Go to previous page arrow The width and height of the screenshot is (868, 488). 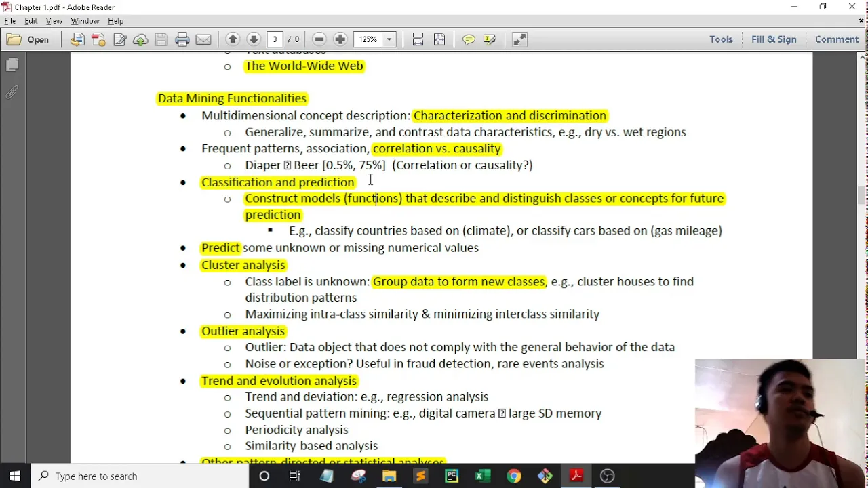[233, 39]
